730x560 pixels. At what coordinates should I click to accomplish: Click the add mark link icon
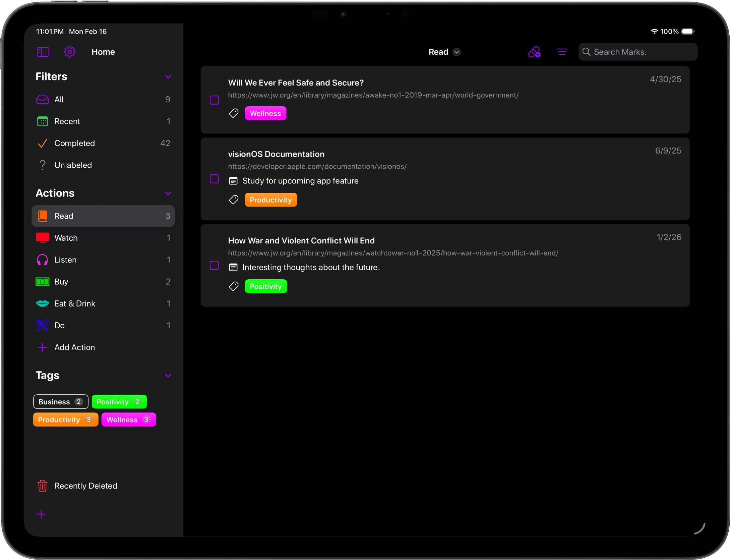point(534,52)
